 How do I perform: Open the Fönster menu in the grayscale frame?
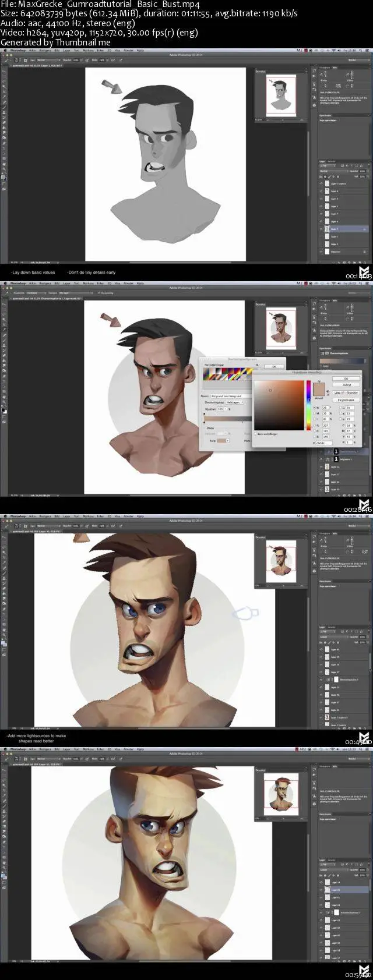[128, 50]
